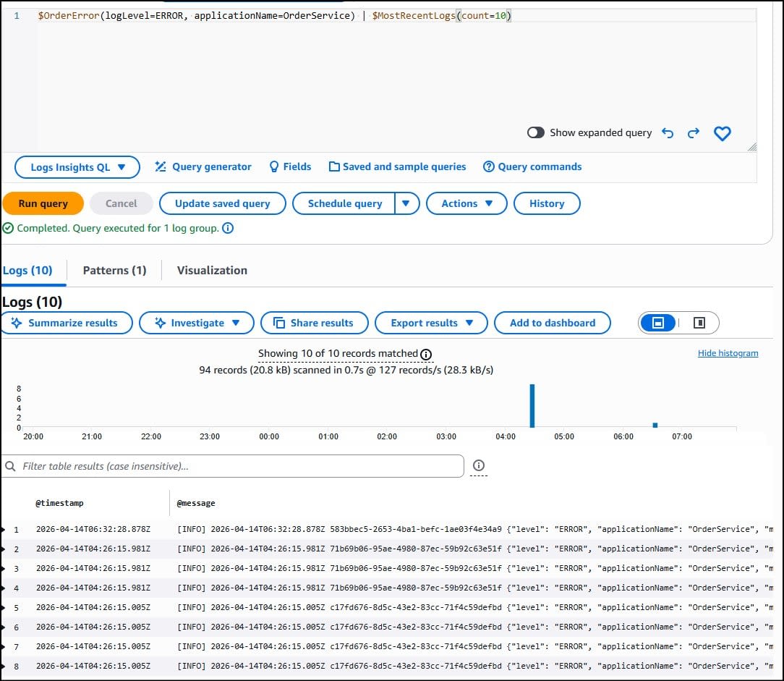The height and width of the screenshot is (681, 784).
Task: Open the Export results dropdown
Action: coord(431,323)
